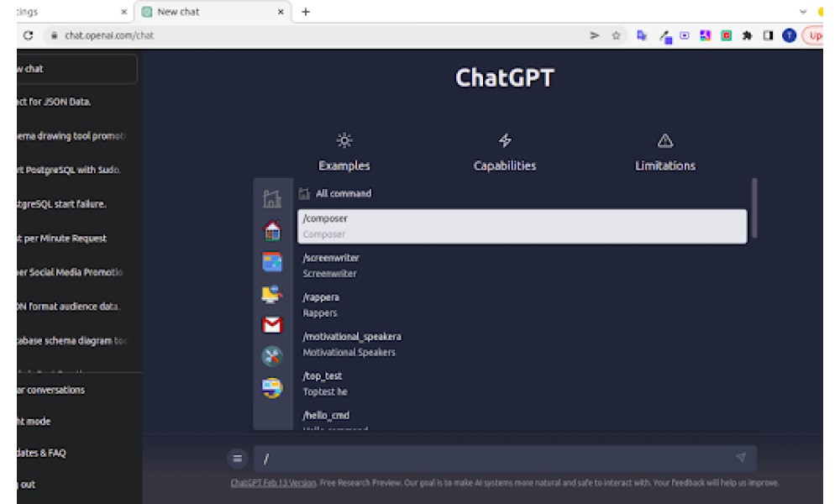This screenshot has width=840, height=504.
Task: Open the ChatGPT Feb 13 Version link
Action: coord(273,482)
